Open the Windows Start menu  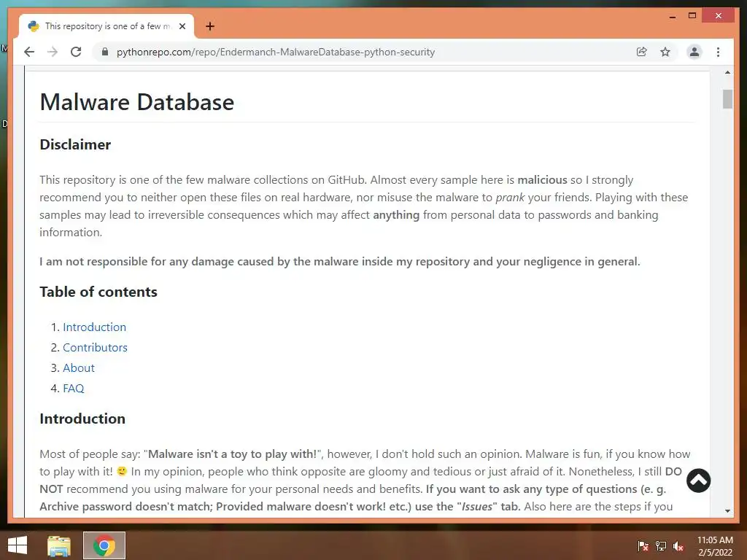(18, 545)
